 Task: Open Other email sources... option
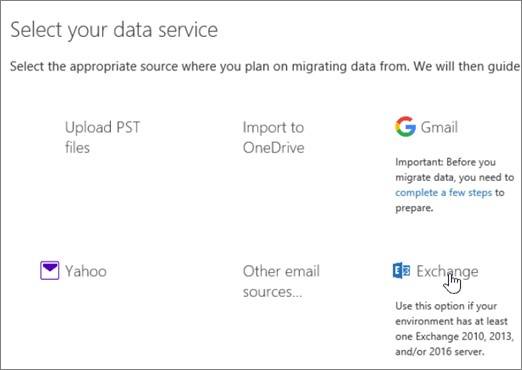[x=281, y=281]
